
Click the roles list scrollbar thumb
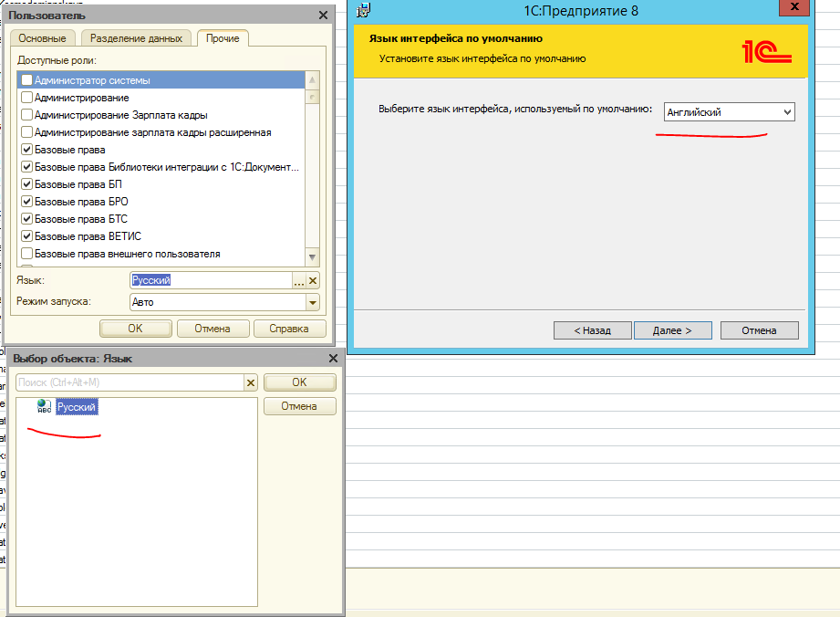coord(312,97)
